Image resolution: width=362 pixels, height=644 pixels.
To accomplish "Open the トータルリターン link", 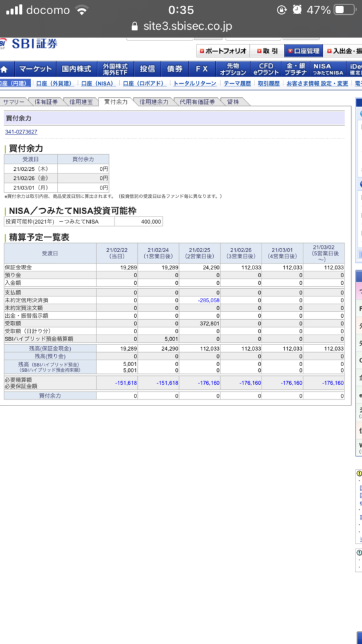I will (x=195, y=83).
